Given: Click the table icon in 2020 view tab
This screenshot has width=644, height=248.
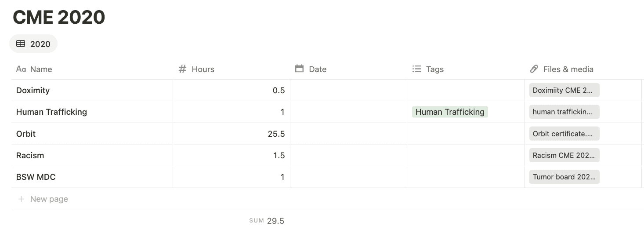Looking at the screenshot, I should pos(21,44).
